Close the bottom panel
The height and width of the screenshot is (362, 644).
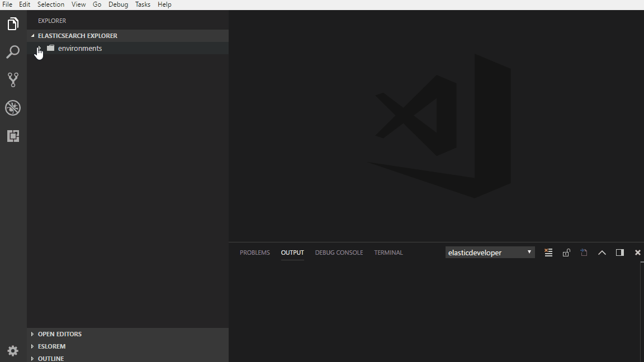(x=637, y=253)
